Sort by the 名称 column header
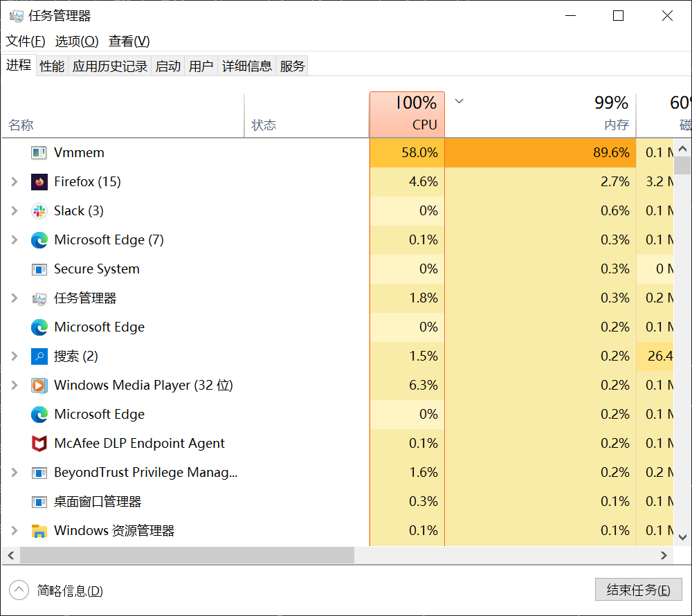This screenshot has width=692, height=616. point(122,115)
